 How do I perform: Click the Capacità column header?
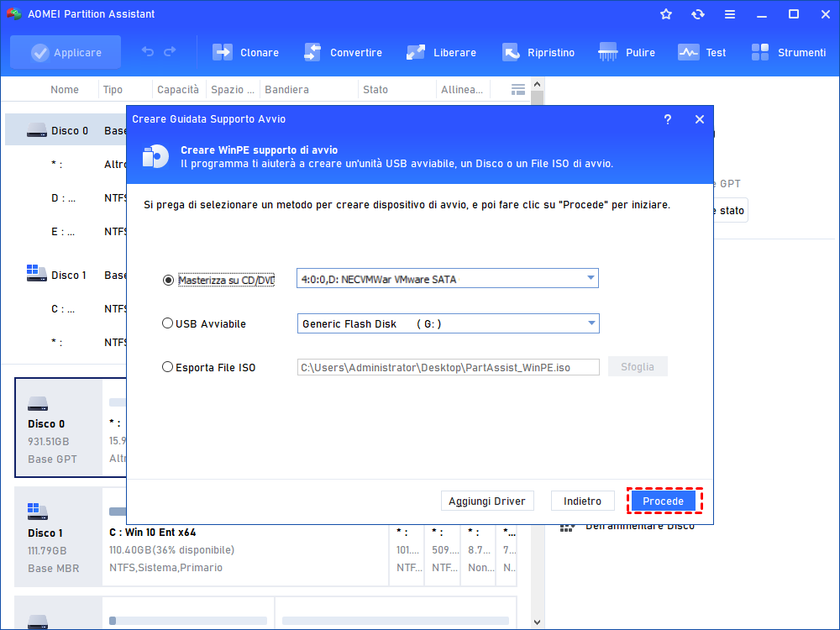click(x=178, y=90)
